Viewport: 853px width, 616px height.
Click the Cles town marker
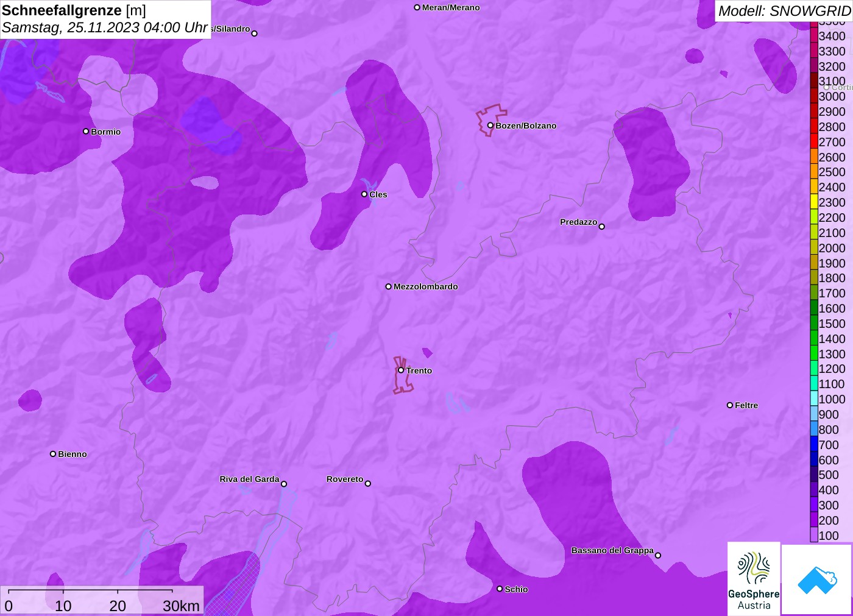pos(364,194)
